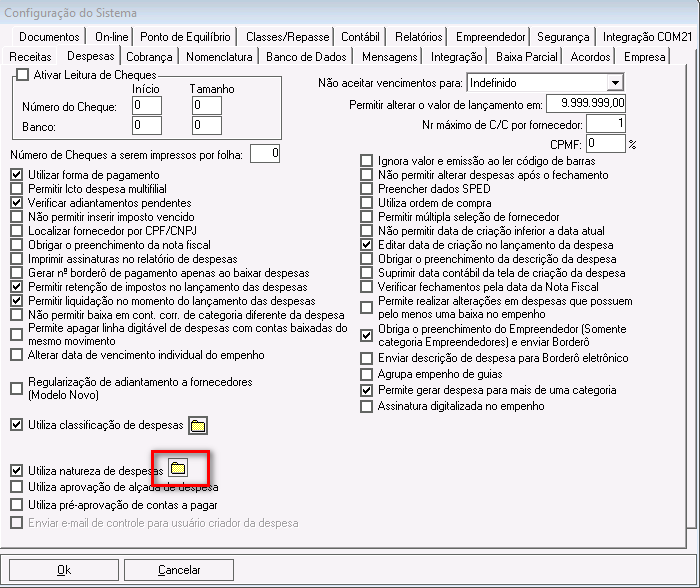Switch to the Baixa Parcial tab
Screen dimensions: 700x588
(x=527, y=57)
